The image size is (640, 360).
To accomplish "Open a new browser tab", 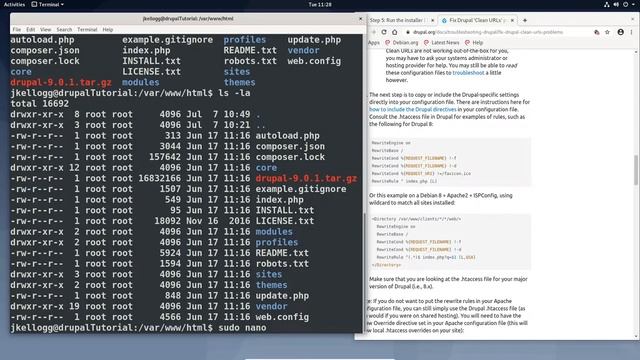I will 525,20.
